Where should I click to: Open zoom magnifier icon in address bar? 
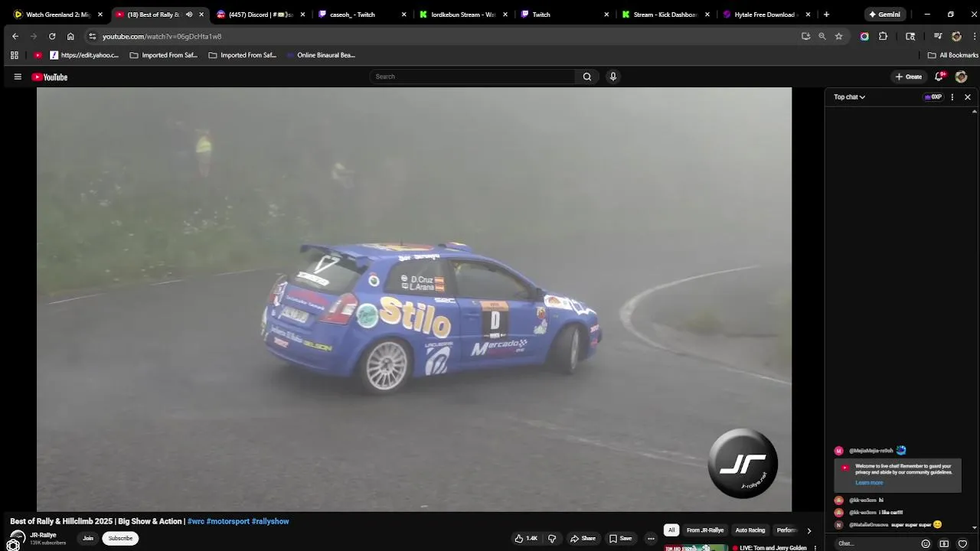pos(822,36)
